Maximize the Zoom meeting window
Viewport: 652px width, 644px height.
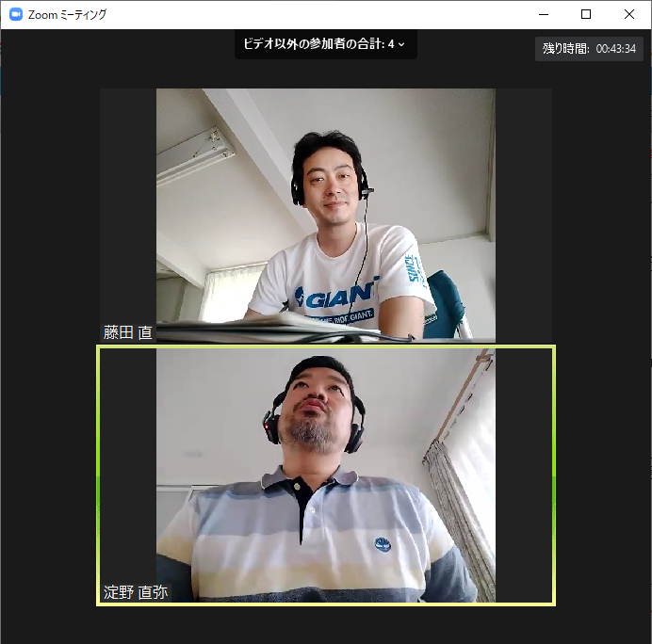586,14
